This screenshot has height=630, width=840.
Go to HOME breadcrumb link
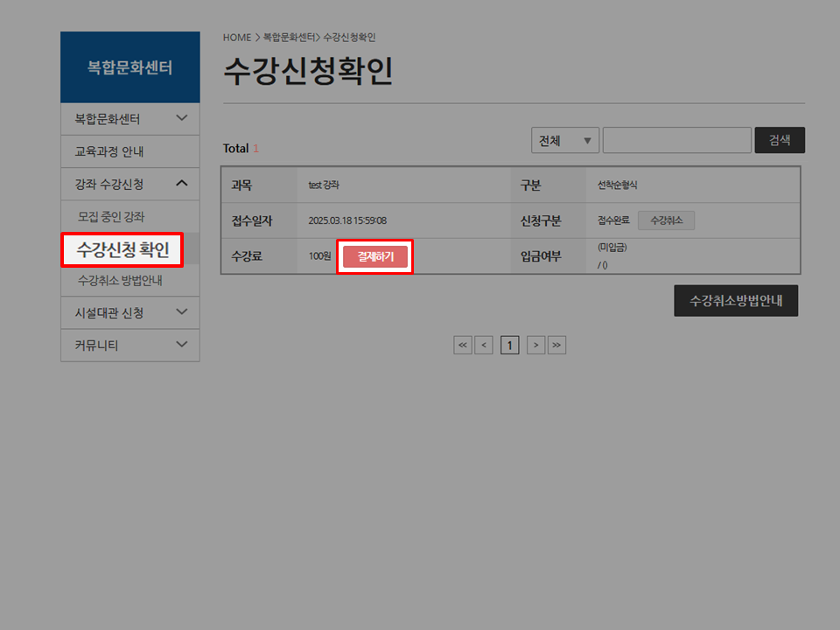point(236,37)
